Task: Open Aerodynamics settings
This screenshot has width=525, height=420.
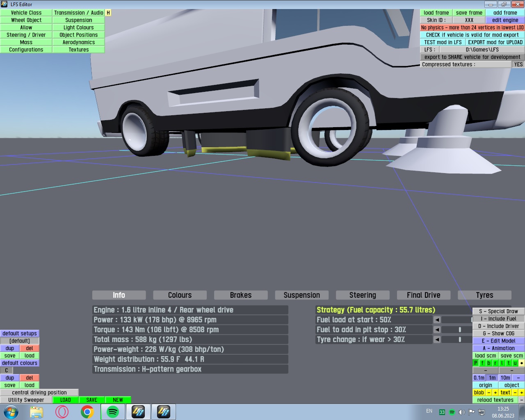Action: 79,42
